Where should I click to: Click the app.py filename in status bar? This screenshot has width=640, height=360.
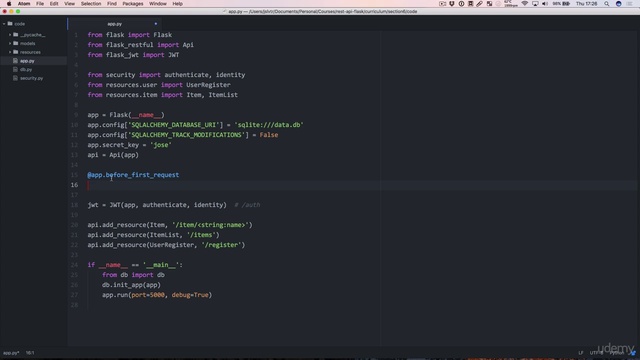11,353
